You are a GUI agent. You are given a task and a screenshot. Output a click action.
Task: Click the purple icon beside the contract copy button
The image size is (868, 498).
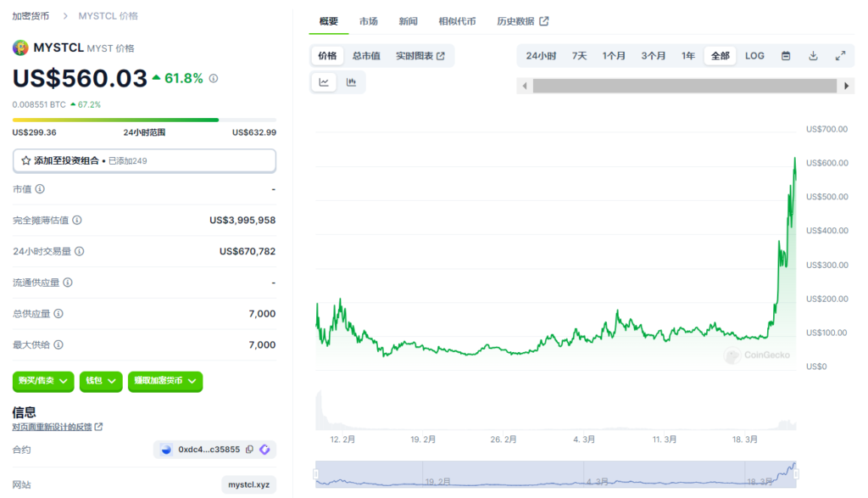[264, 450]
